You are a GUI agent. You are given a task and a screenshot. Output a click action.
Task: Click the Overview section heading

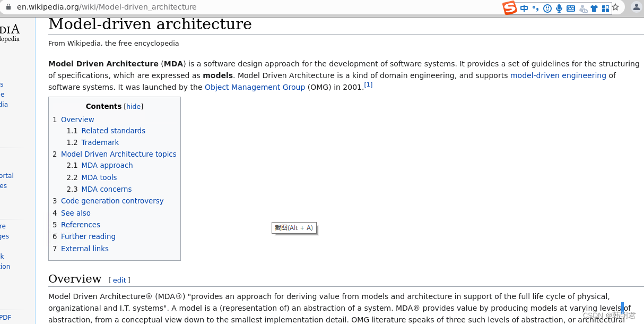(x=75, y=279)
